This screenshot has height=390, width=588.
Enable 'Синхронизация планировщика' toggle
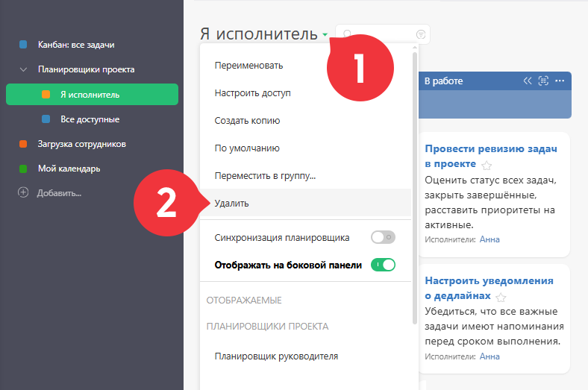click(x=383, y=237)
